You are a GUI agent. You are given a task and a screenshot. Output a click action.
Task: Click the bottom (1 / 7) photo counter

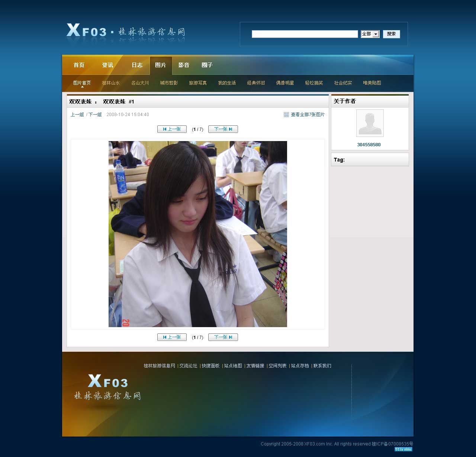pyautogui.click(x=197, y=338)
